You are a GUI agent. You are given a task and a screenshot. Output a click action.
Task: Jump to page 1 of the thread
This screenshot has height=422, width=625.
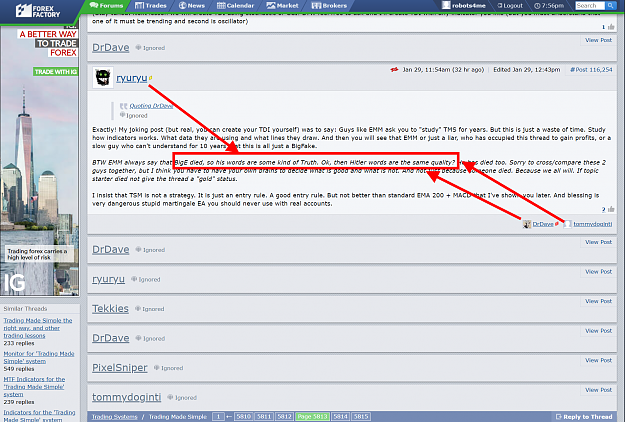218,417
